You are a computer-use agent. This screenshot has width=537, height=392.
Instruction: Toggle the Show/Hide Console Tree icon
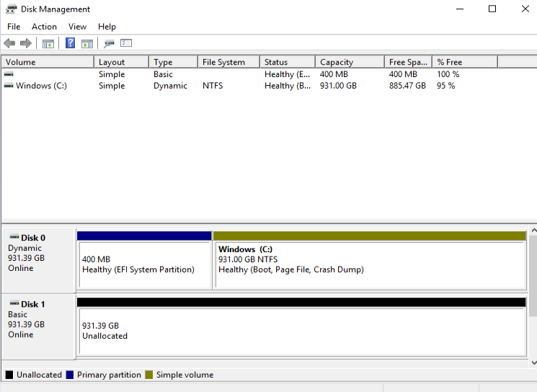(x=48, y=43)
